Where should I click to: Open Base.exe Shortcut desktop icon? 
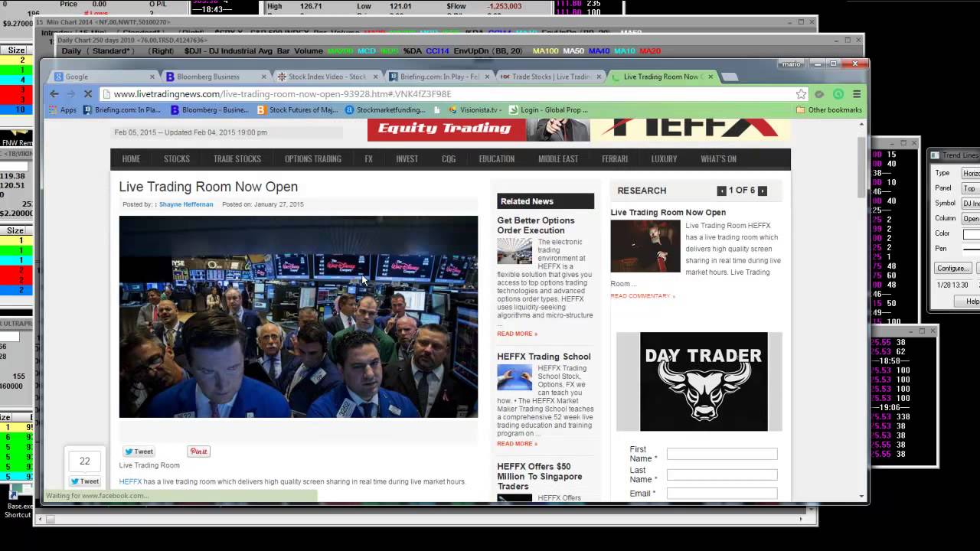tap(17, 504)
